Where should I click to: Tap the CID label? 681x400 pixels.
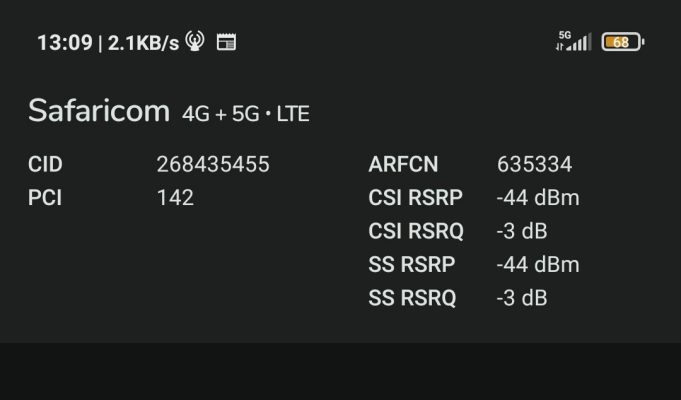coord(45,165)
